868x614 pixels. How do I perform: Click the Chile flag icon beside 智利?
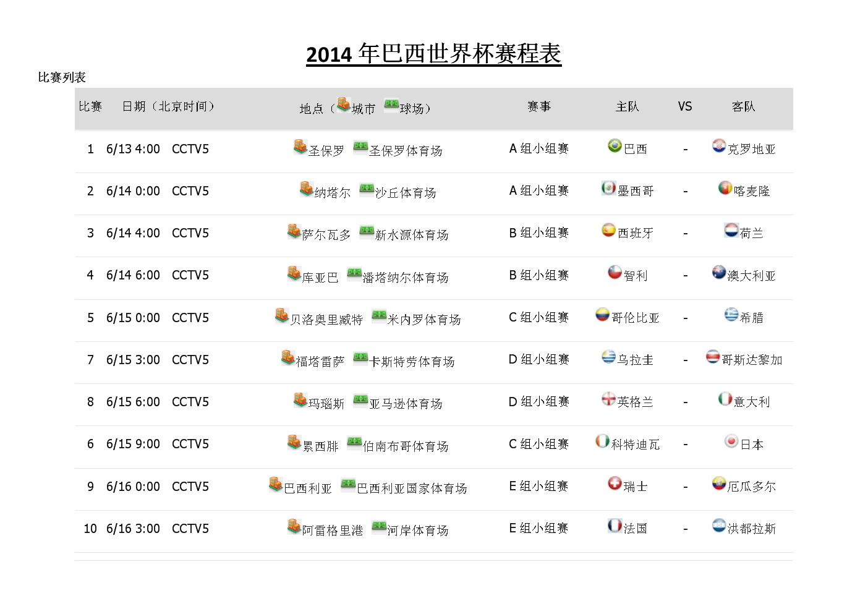click(x=615, y=272)
